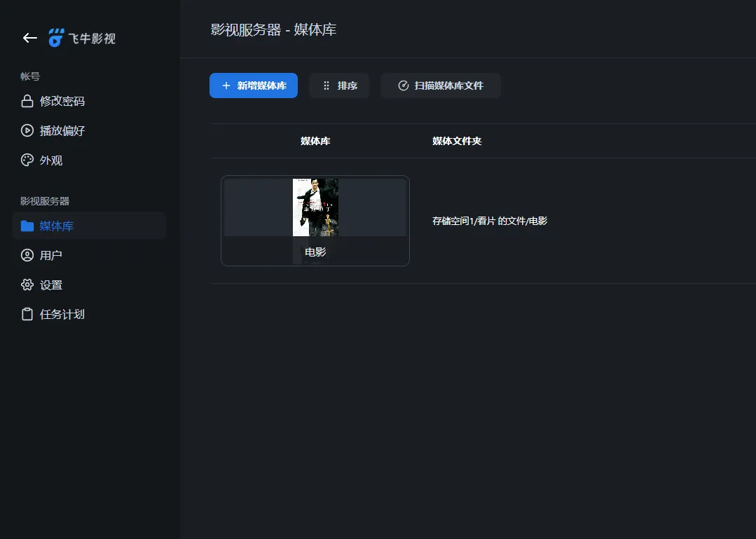
Task: Open the 电影 media library card
Action: point(315,220)
